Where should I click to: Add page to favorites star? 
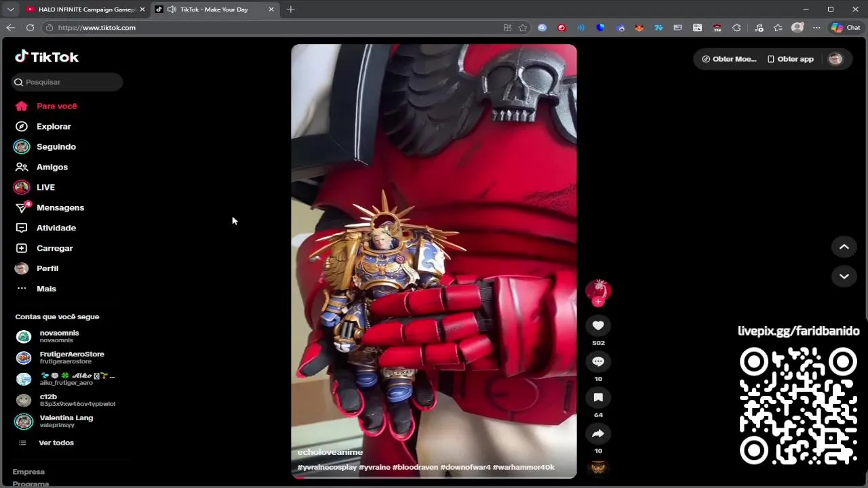pyautogui.click(x=523, y=28)
